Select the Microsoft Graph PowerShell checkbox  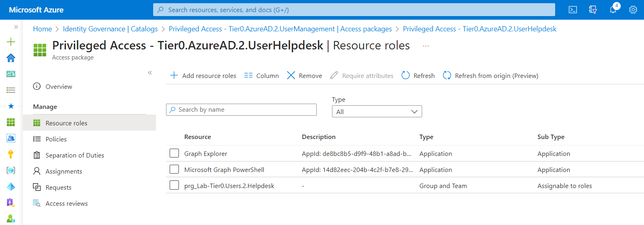point(174,170)
